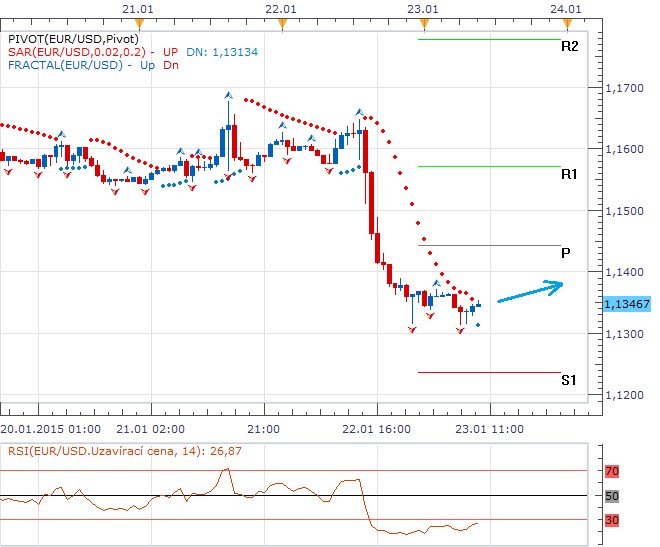
Task: Select the RSI 50 midline level tag
Action: coord(615,496)
